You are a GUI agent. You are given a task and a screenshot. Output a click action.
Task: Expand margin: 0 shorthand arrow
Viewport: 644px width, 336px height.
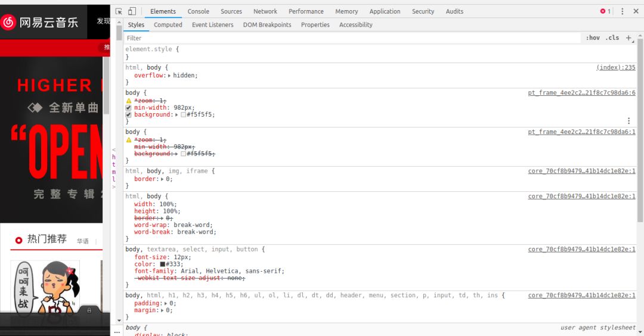tap(162, 310)
